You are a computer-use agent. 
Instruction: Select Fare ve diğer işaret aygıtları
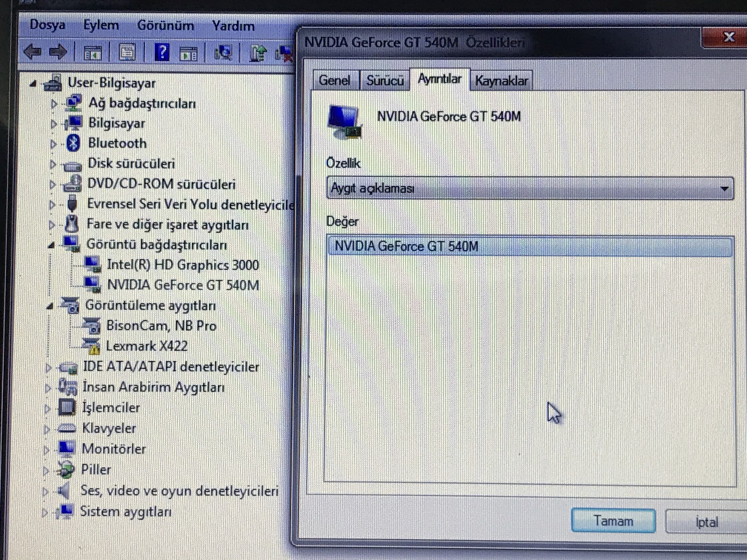(x=168, y=224)
